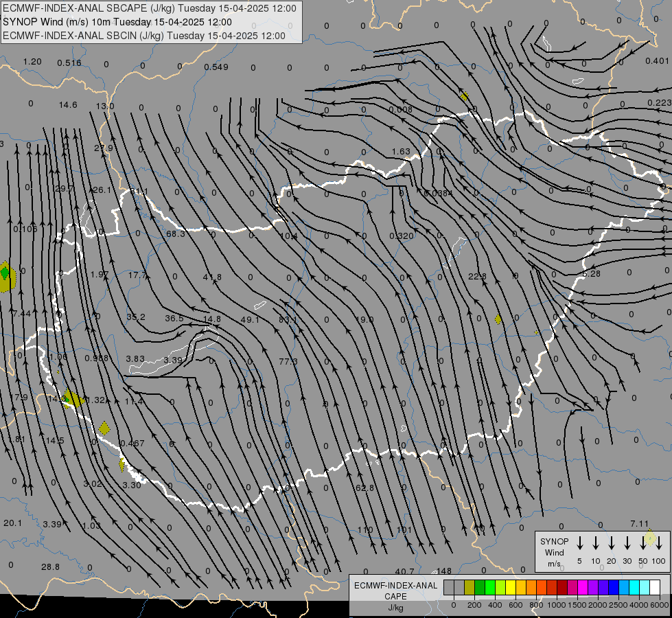Click the 1.97 value on the map
The image size is (672, 618).
(100, 274)
